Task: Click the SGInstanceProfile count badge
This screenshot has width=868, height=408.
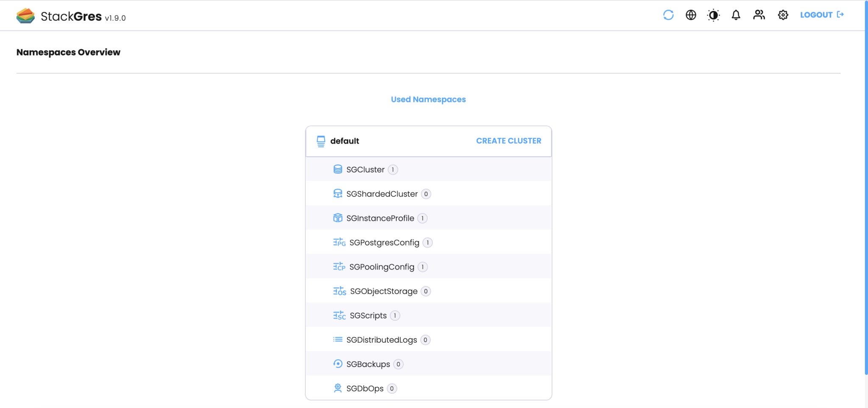Action: pyautogui.click(x=423, y=218)
